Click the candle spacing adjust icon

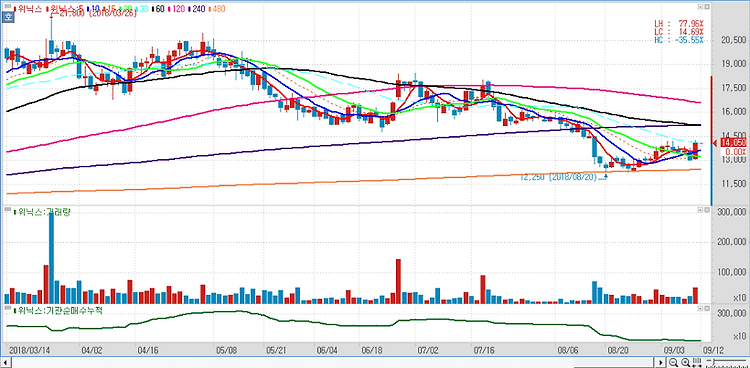tap(697, 362)
